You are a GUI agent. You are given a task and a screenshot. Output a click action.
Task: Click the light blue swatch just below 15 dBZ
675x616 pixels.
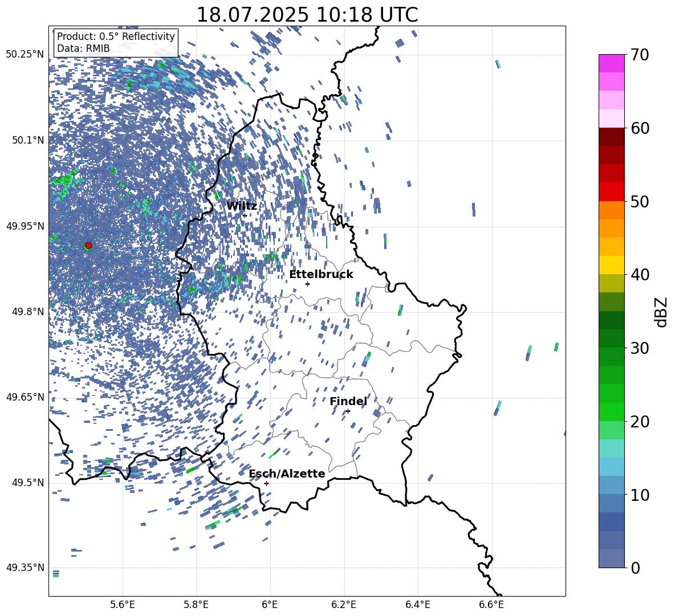[612, 467]
